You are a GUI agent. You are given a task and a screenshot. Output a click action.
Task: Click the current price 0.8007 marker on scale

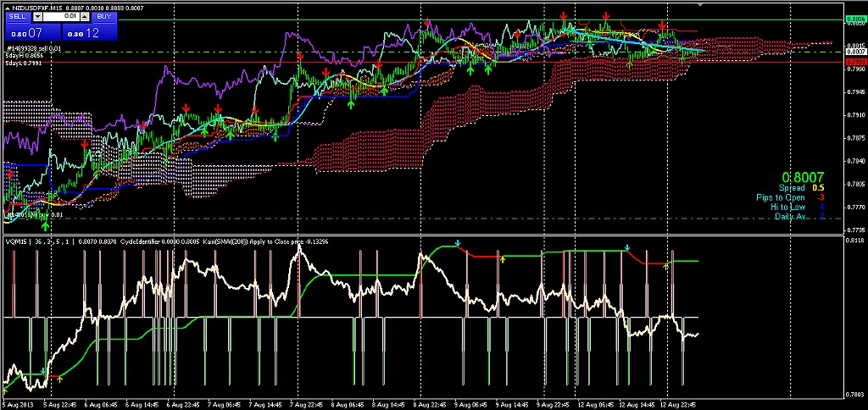(x=854, y=51)
